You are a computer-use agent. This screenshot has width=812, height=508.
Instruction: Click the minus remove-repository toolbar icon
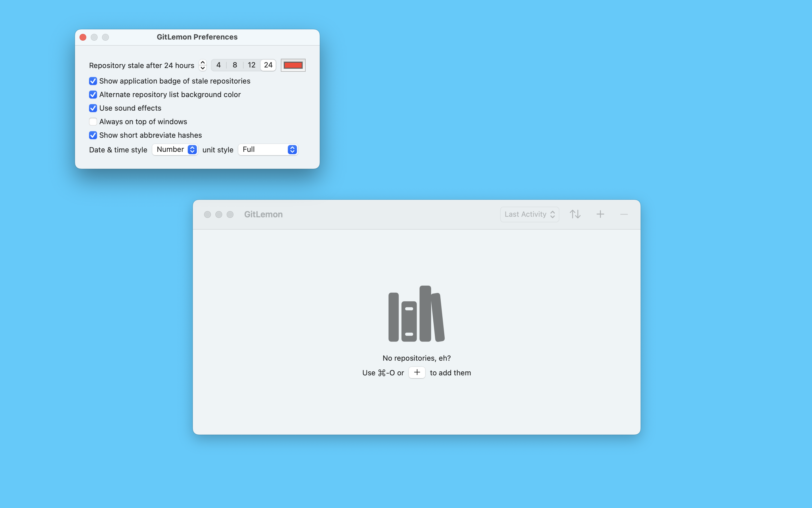[624, 214]
